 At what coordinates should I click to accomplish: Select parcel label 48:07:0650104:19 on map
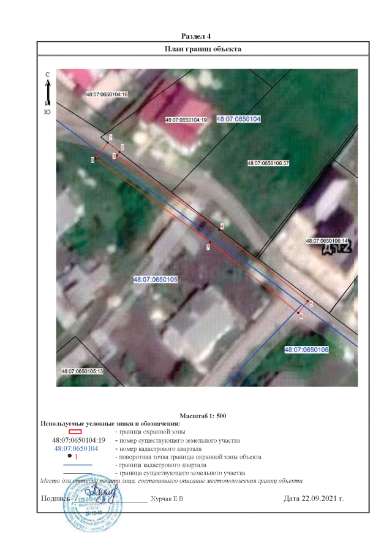pyautogui.click(x=186, y=120)
